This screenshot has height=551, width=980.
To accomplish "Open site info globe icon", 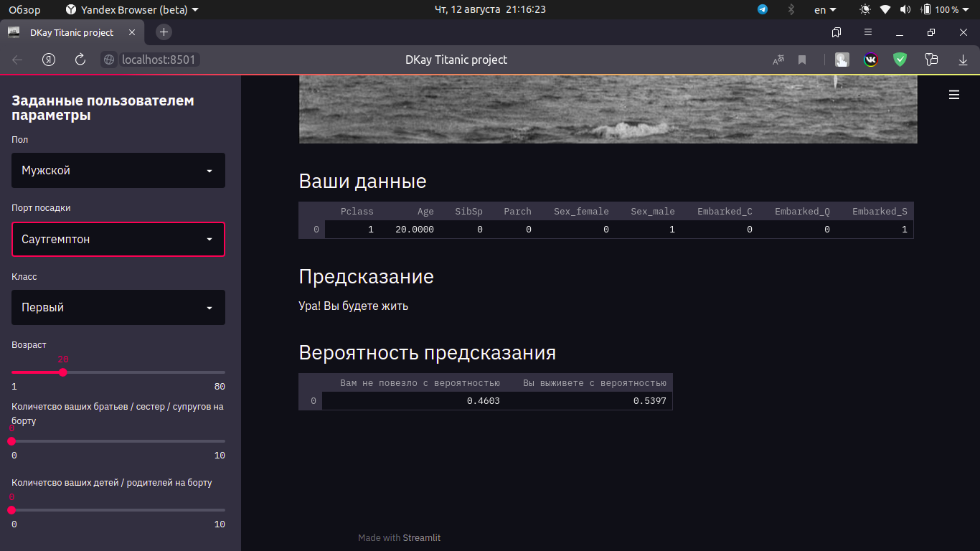I will coord(109,60).
